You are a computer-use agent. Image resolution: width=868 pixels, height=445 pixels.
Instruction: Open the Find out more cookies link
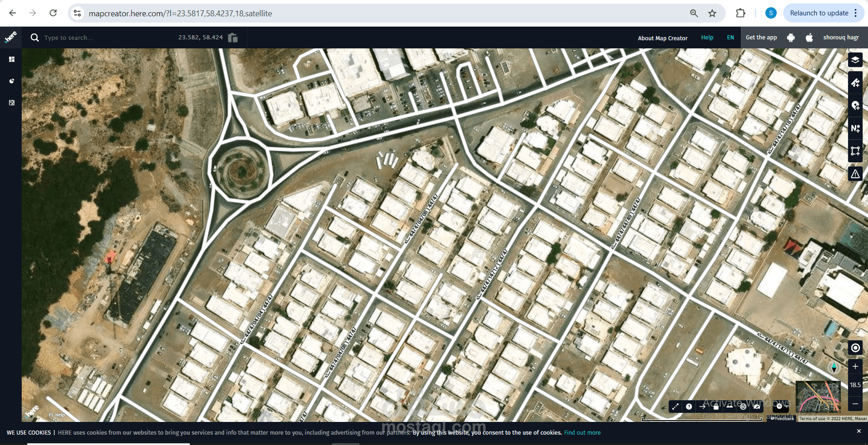[582, 432]
